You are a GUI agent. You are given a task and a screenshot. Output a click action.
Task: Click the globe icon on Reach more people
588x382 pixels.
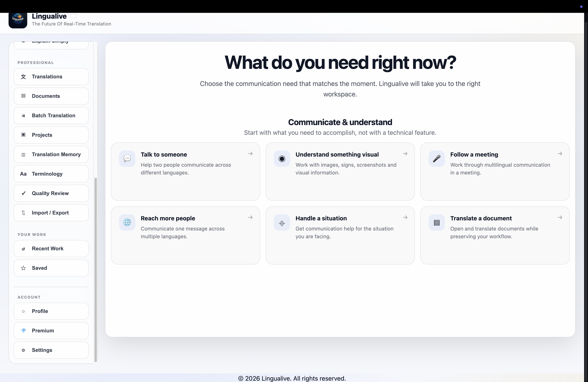point(127,222)
